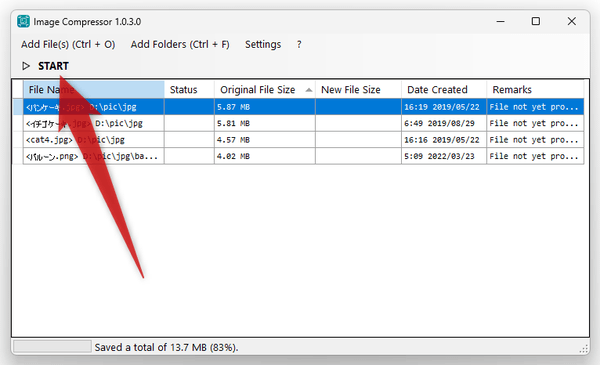
Task: Sort by Date Created column header
Action: [444, 90]
